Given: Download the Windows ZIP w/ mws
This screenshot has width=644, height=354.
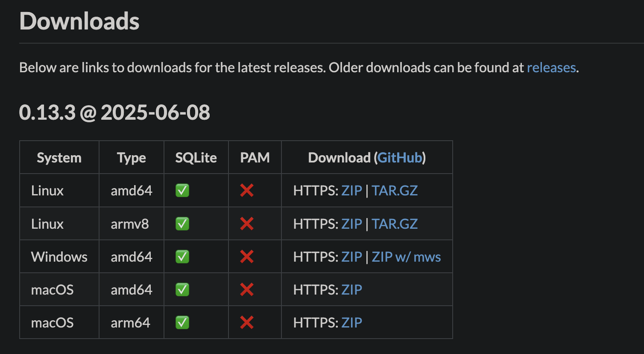Looking at the screenshot, I should (406, 257).
